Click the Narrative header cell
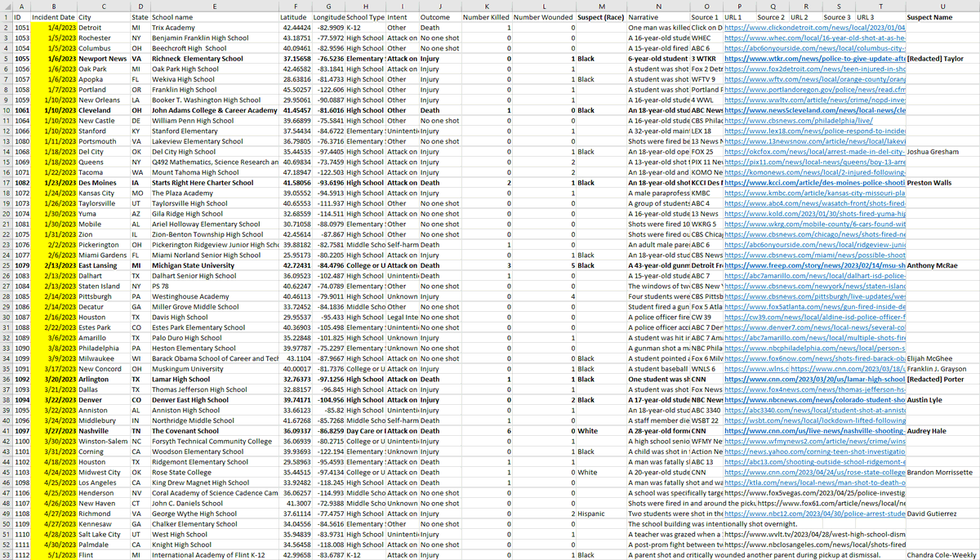Image resolution: width=980 pixels, height=560 pixels. pos(659,16)
